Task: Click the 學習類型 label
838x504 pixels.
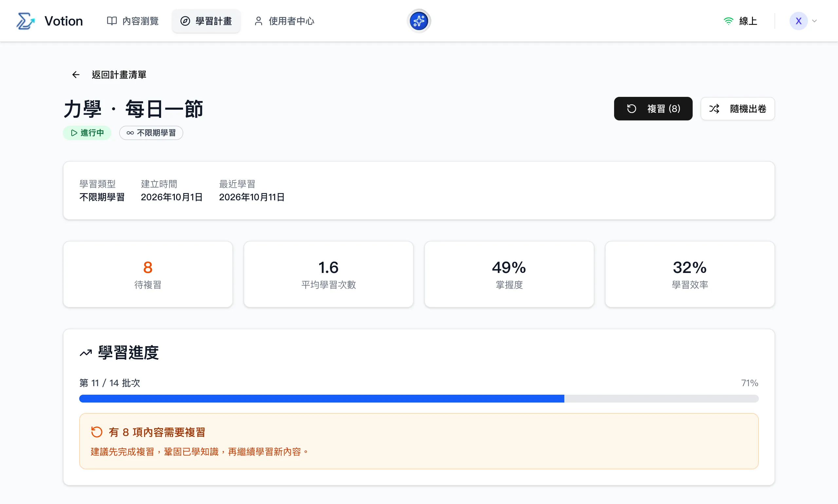Action: click(98, 184)
